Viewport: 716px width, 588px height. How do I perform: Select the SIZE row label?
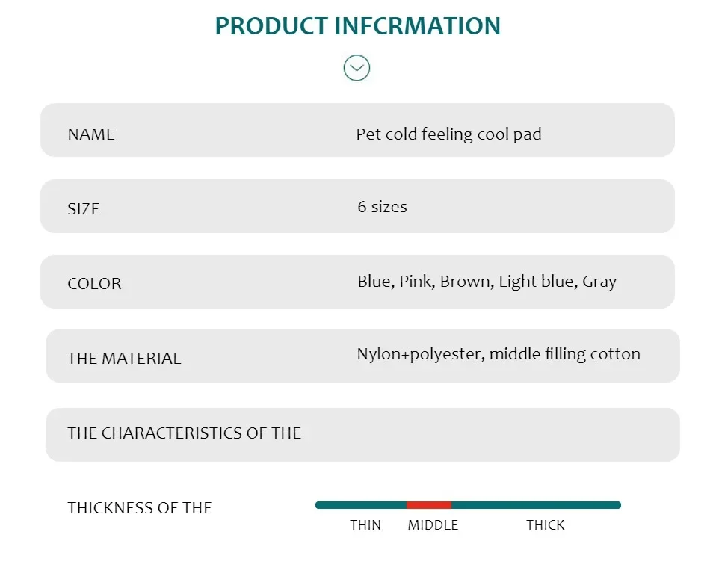(x=83, y=209)
